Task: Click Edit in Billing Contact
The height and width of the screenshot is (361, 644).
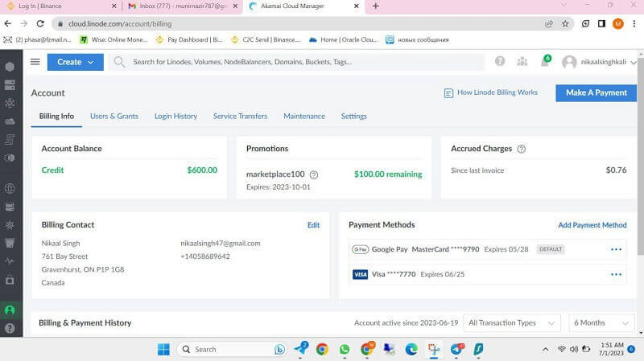Action: pyautogui.click(x=313, y=225)
